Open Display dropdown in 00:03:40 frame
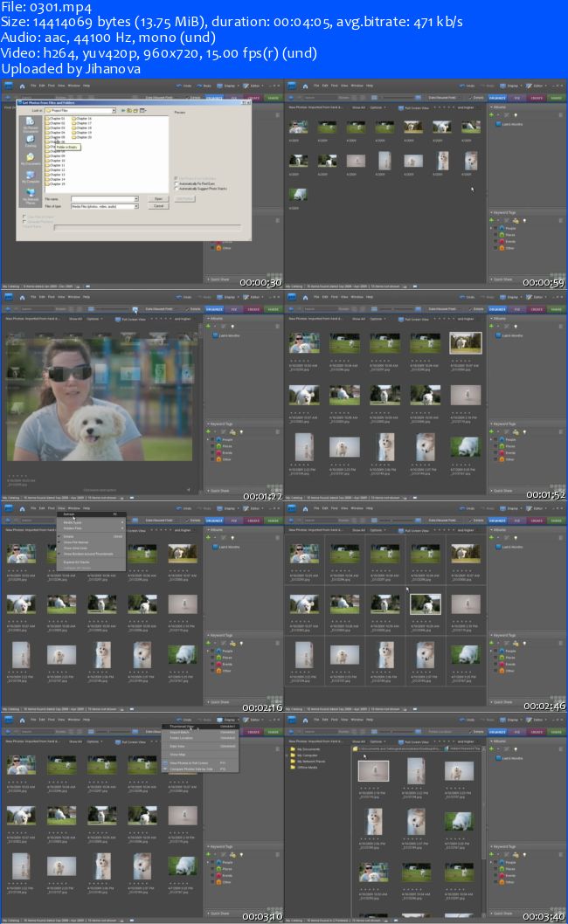 (511, 721)
